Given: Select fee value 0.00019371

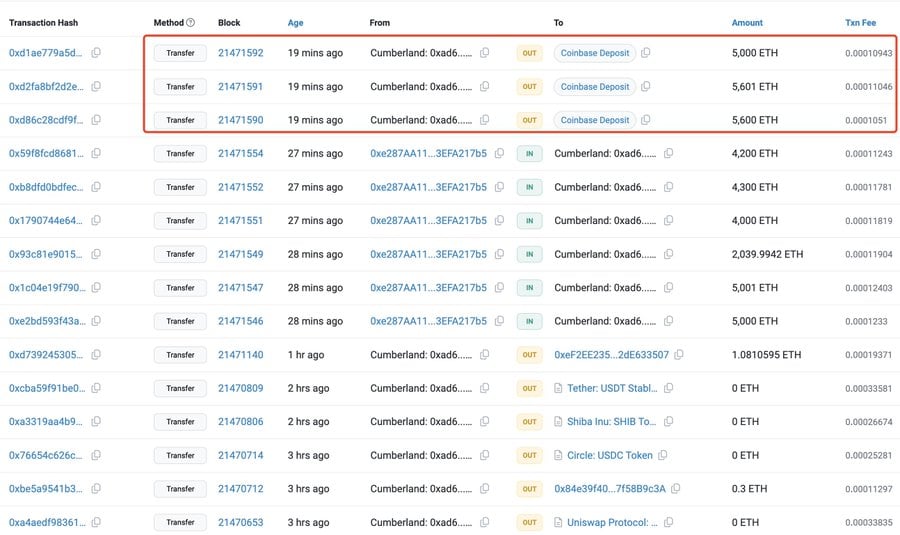Looking at the screenshot, I should pyautogui.click(x=868, y=355).
